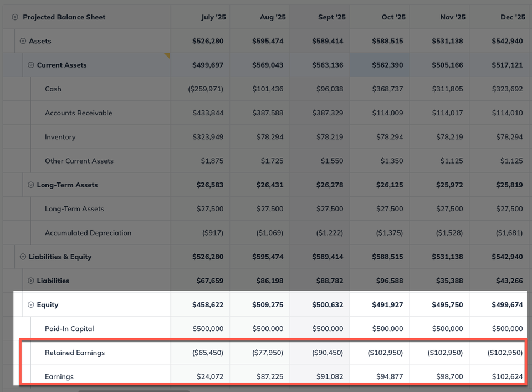
Task: Select the Liabilities & Equity total $531,138
Action: click(x=448, y=257)
